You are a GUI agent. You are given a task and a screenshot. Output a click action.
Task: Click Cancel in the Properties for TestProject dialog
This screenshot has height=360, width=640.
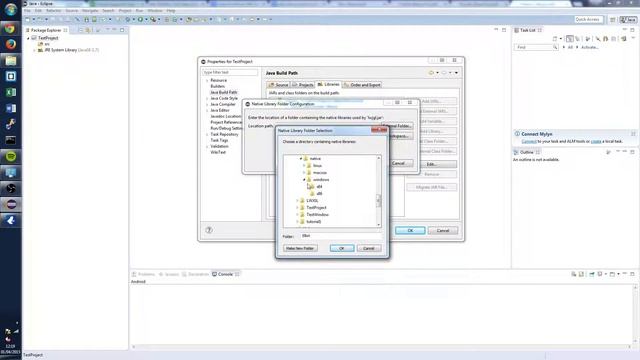tap(443, 231)
